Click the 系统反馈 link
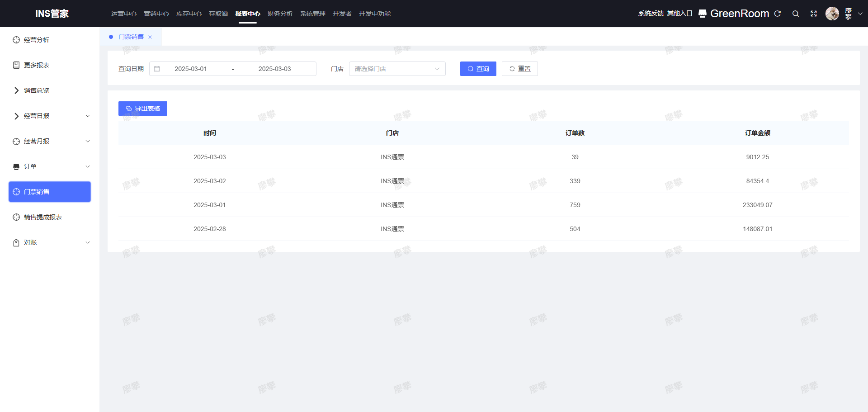 pyautogui.click(x=651, y=14)
